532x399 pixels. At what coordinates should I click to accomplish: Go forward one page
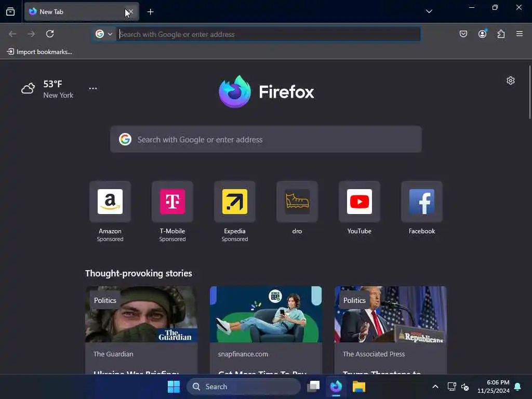pos(31,34)
